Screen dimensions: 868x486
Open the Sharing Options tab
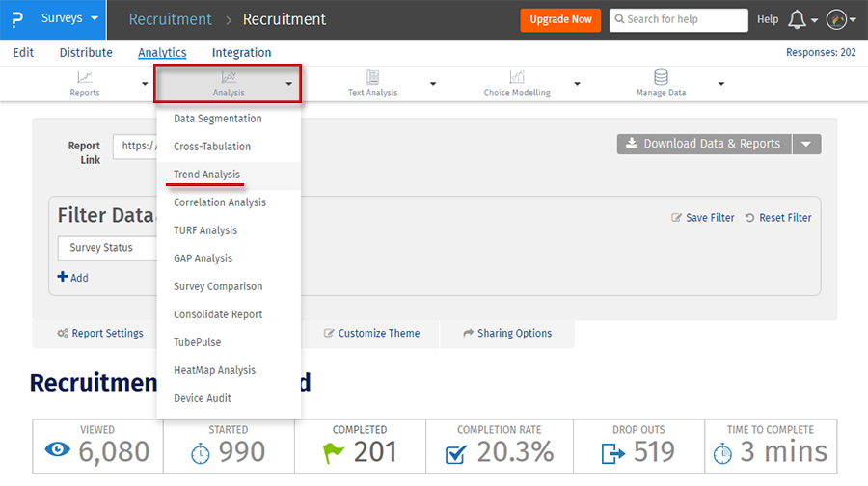click(x=507, y=333)
